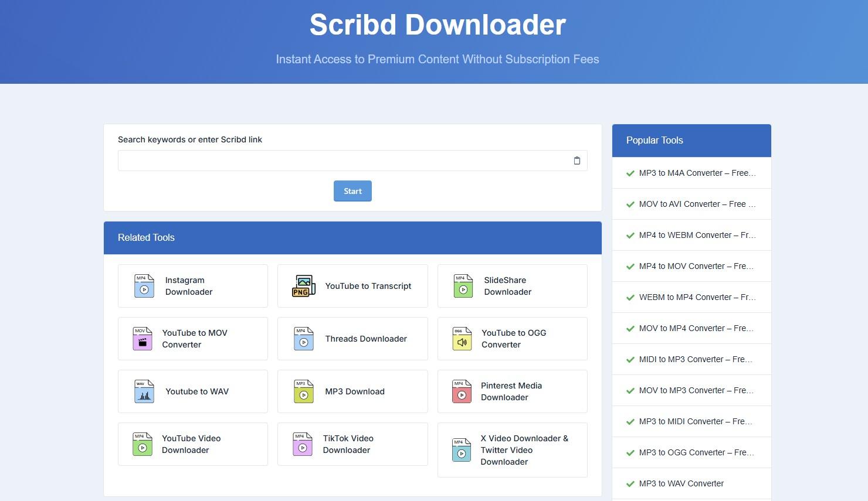Click the TikTok Video Downloader icon
The width and height of the screenshot is (868, 501).
[x=303, y=444]
